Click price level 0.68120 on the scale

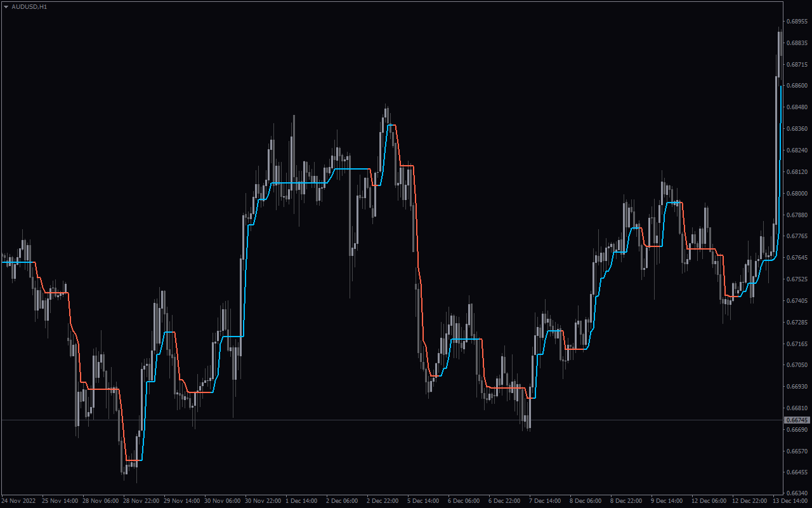(x=798, y=172)
